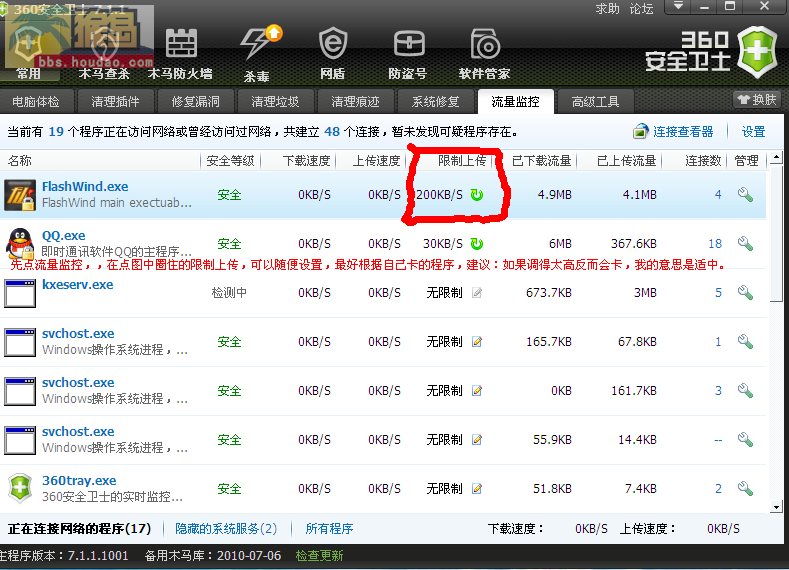Edit upload limit for svchost.exe with 161.7KB uploaded

point(477,390)
